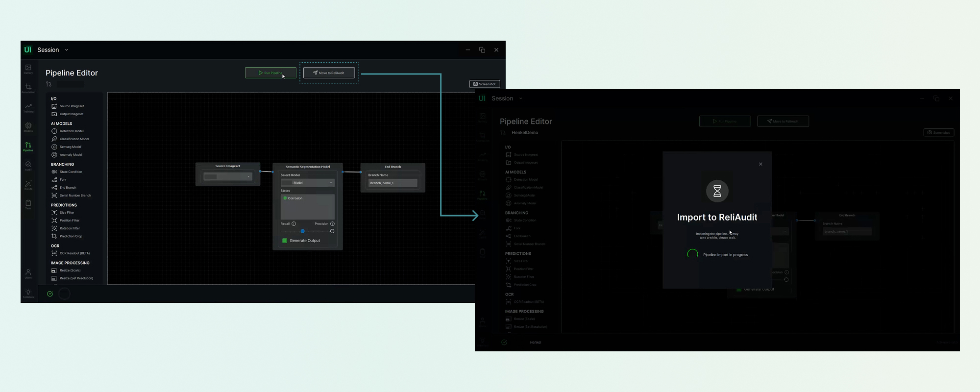Viewport: 980px width, 392px height.
Task: Pick Fork node in left window palette
Action: click(59, 180)
